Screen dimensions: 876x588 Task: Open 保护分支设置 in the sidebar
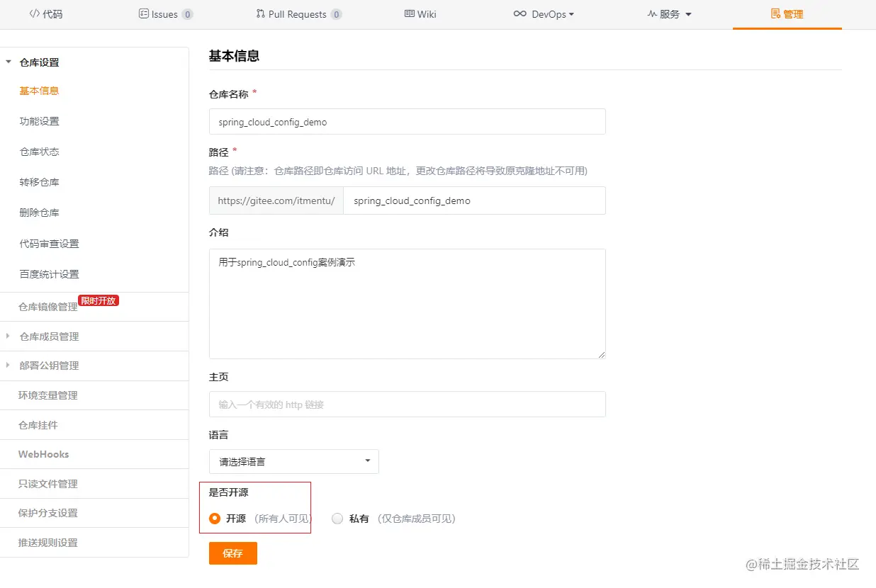pyautogui.click(x=47, y=513)
